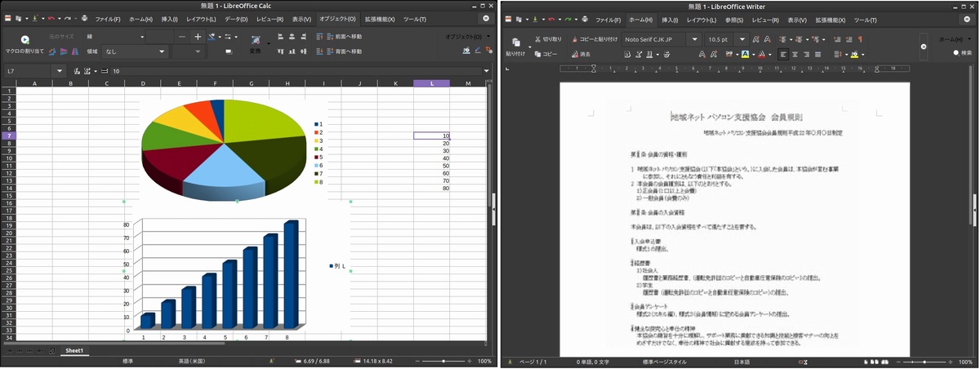Move the Calc zoom slider handle
This screenshot has width=980, height=369.
443,361
